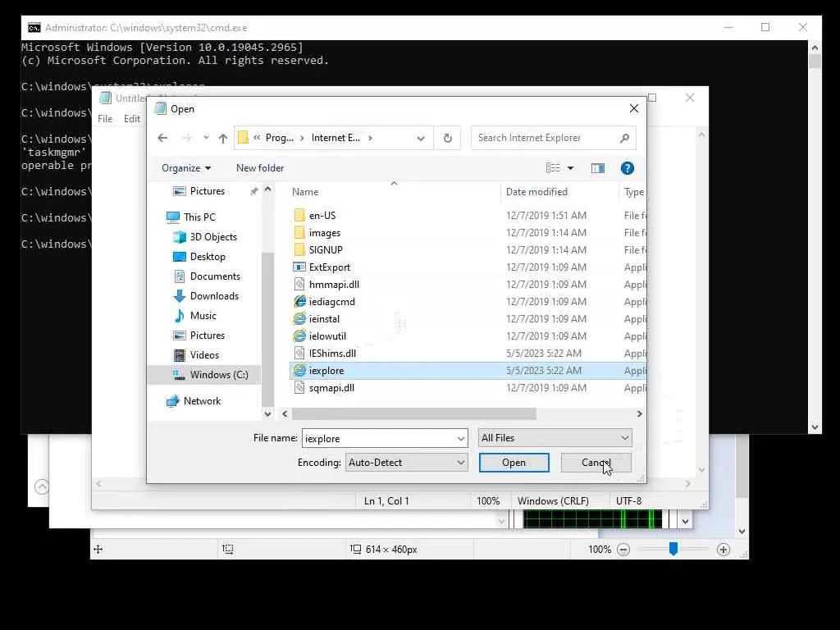
Task: Select sqmapi.dll file
Action: click(x=331, y=388)
